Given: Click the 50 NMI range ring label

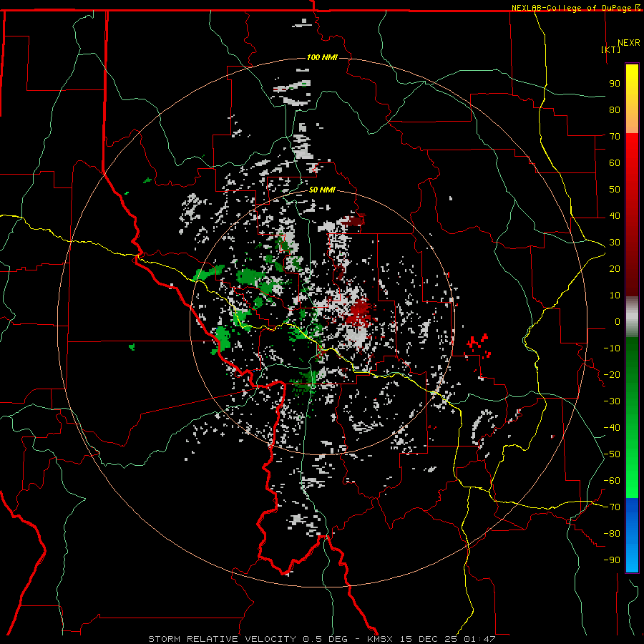Looking at the screenshot, I should [322, 190].
